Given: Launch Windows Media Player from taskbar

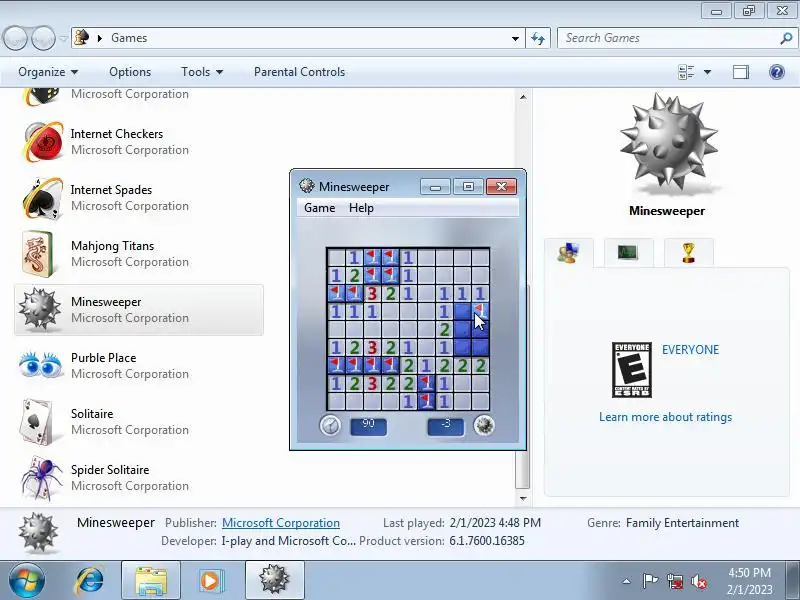Looking at the screenshot, I should pos(210,581).
